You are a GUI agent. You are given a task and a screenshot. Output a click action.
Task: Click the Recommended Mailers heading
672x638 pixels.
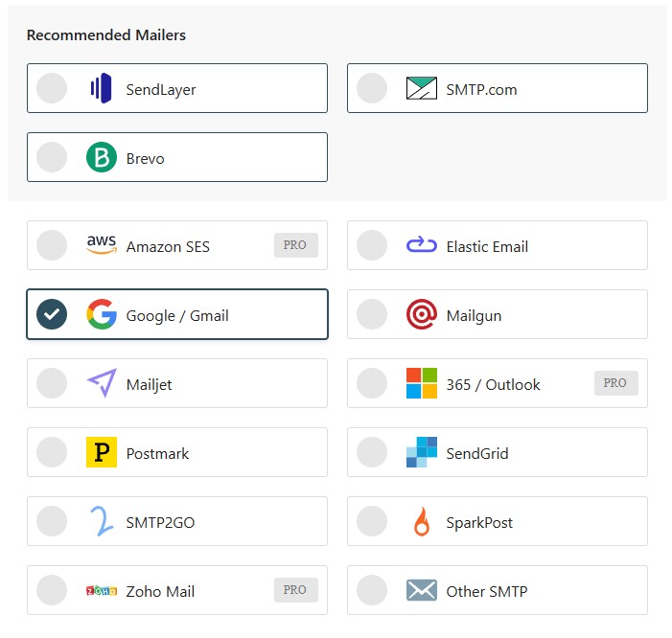106,35
